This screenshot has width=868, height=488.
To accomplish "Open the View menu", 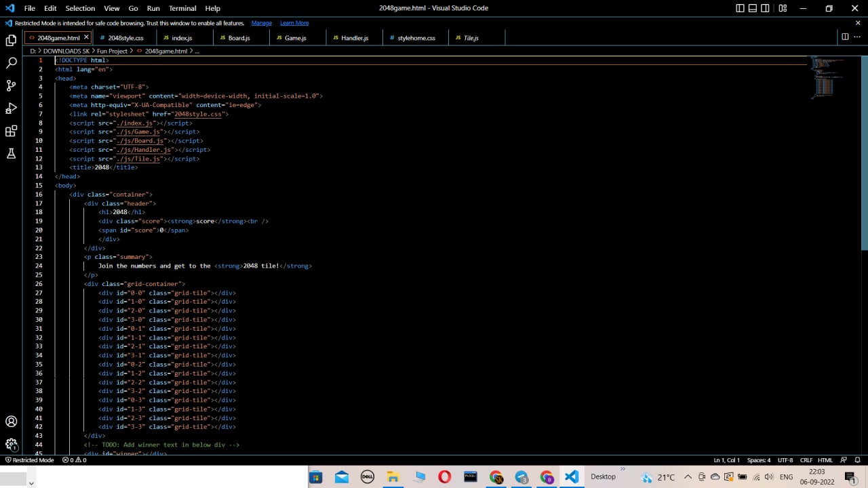I will point(112,8).
